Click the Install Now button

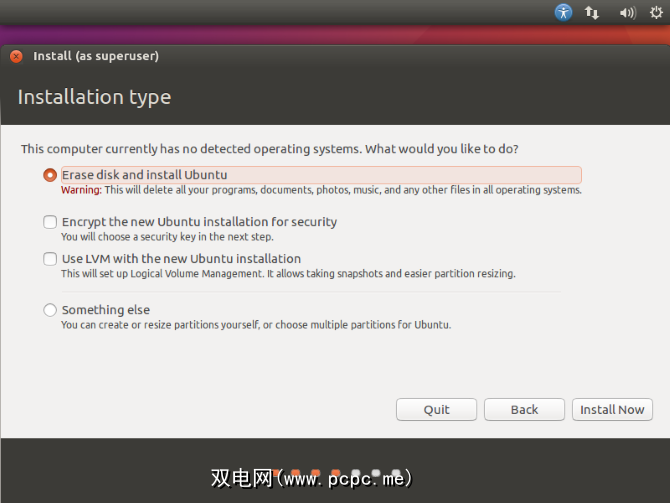612,409
